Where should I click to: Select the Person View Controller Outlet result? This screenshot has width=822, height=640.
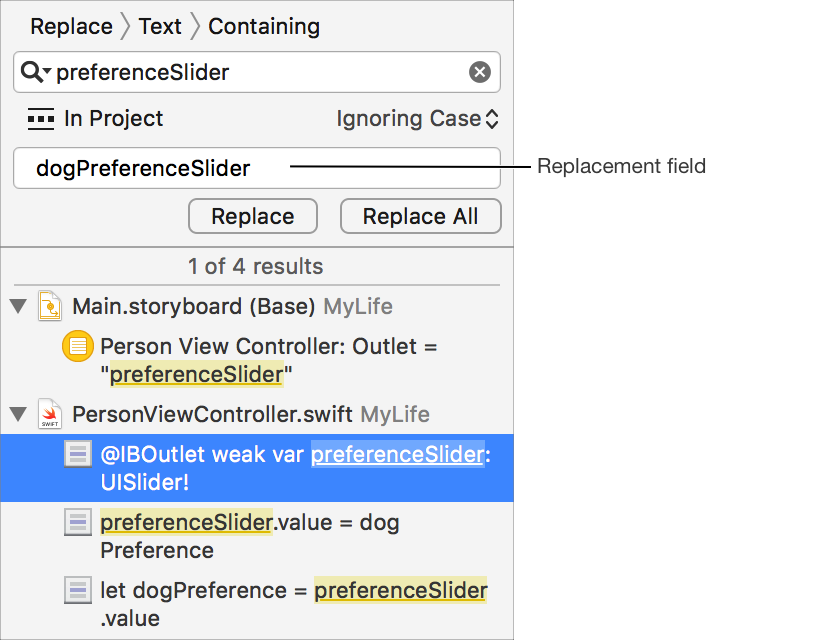coord(270,360)
